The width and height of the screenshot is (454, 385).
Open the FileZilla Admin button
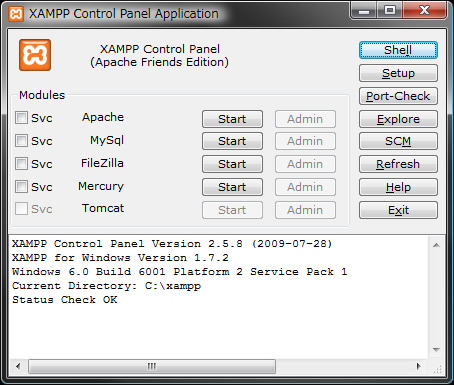point(305,164)
